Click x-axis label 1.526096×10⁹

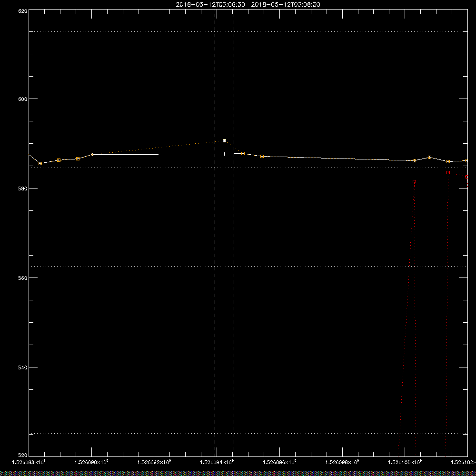279,462
